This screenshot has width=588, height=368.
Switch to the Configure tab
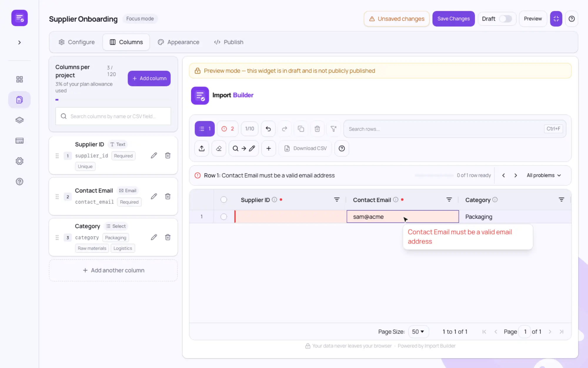tap(76, 42)
